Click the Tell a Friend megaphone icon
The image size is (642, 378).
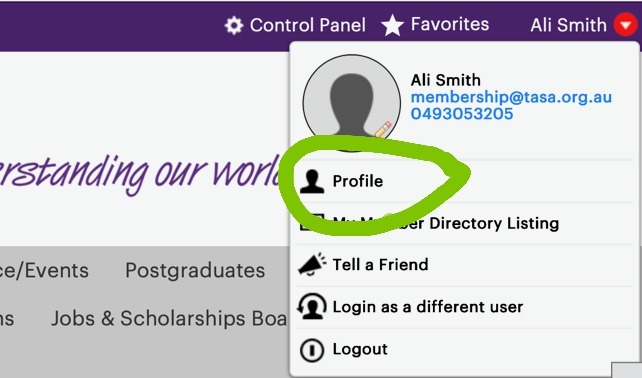tap(312, 264)
